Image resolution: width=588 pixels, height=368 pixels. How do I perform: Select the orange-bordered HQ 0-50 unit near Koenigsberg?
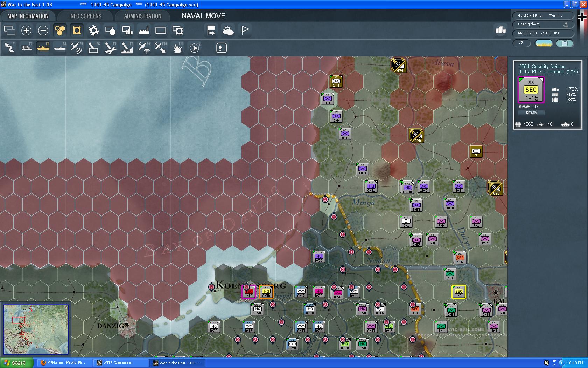tap(266, 292)
